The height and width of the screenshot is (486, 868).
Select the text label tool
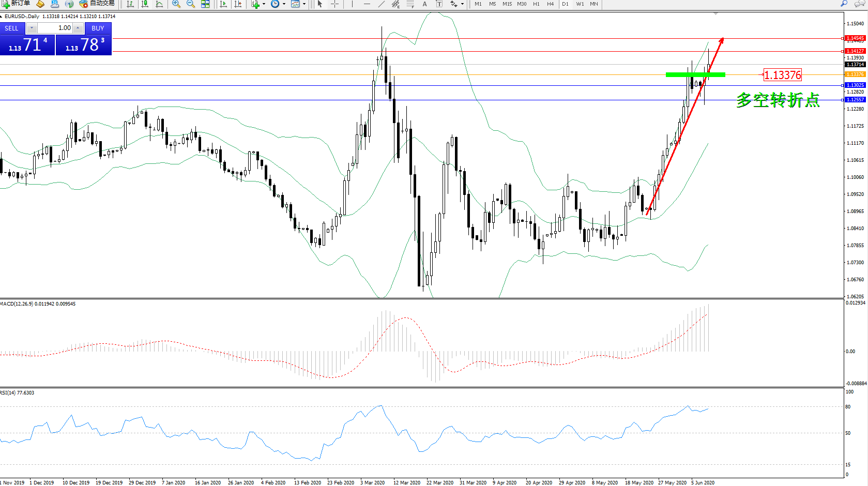(424, 4)
